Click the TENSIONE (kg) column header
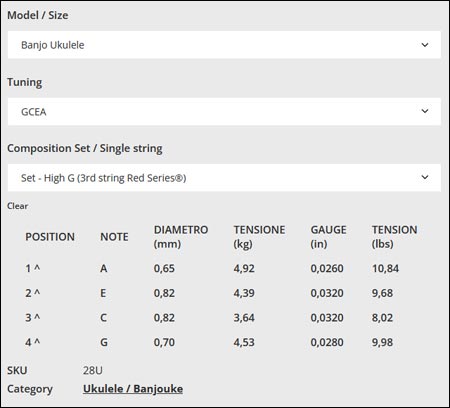This screenshot has width=450, height=408. pyautogui.click(x=259, y=237)
